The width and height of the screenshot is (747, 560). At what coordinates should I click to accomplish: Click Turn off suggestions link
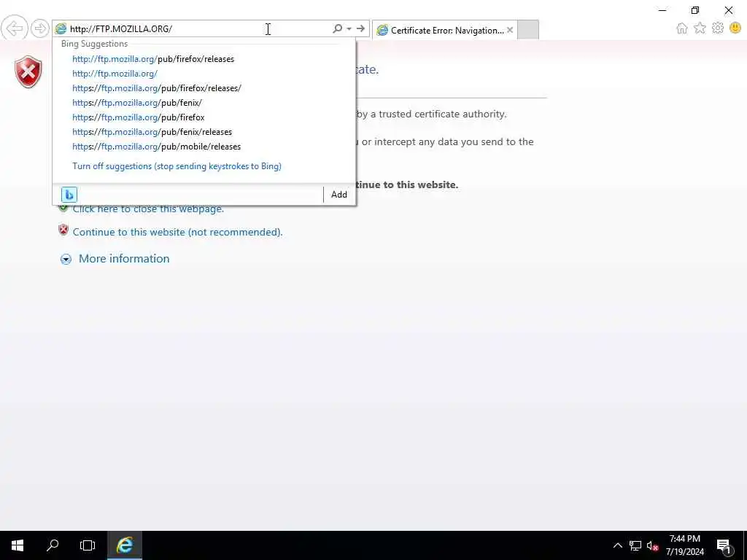(x=177, y=166)
